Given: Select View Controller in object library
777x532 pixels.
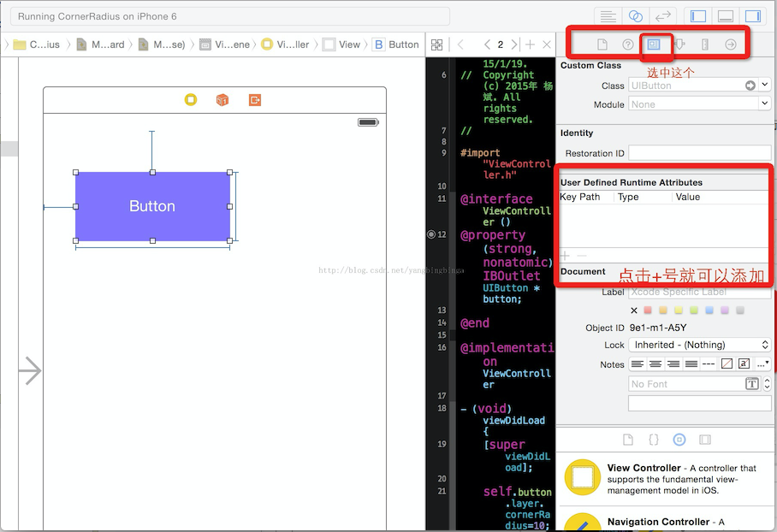Looking at the screenshot, I should pos(666,478).
